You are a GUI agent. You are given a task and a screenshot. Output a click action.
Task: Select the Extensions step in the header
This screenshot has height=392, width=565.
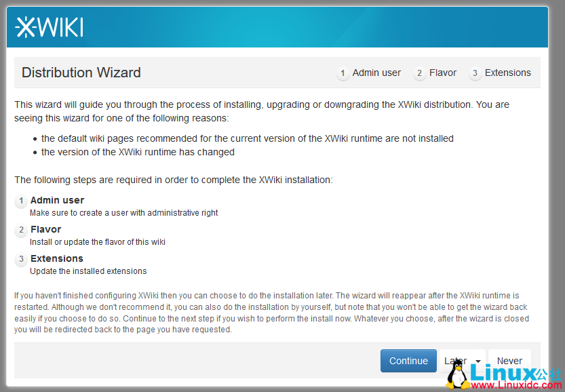click(x=507, y=73)
